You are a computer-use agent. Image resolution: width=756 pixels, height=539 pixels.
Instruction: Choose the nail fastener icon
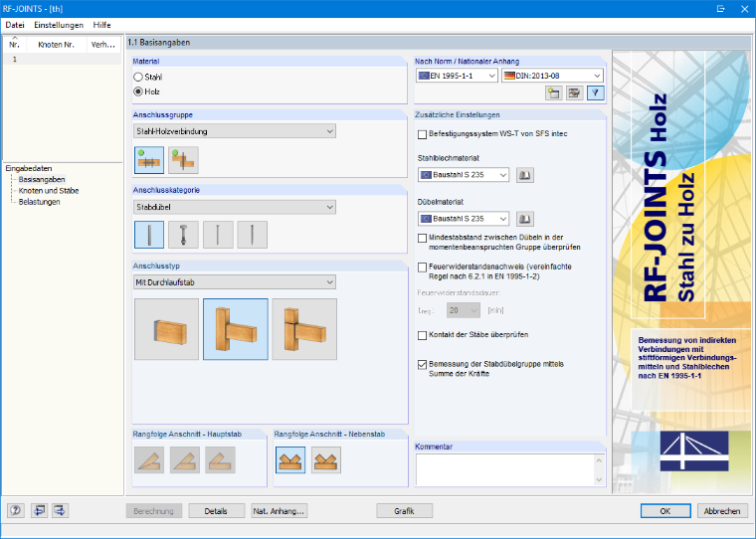(218, 235)
